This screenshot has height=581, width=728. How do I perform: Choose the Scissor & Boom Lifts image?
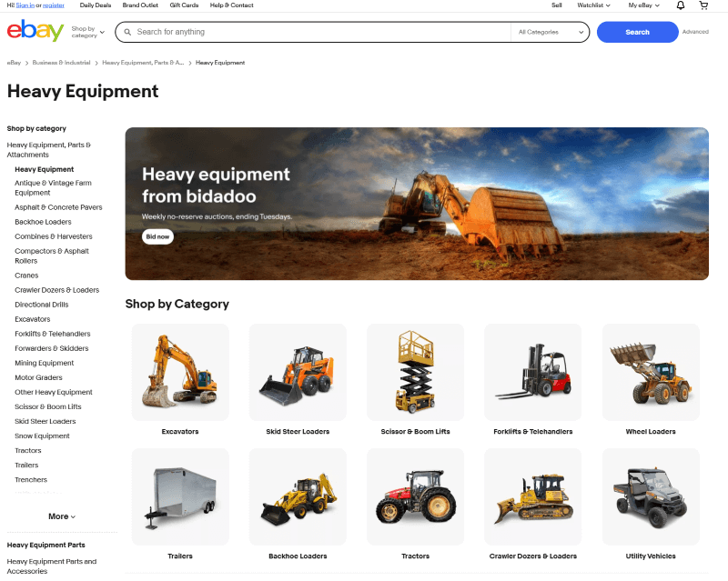[415, 372]
